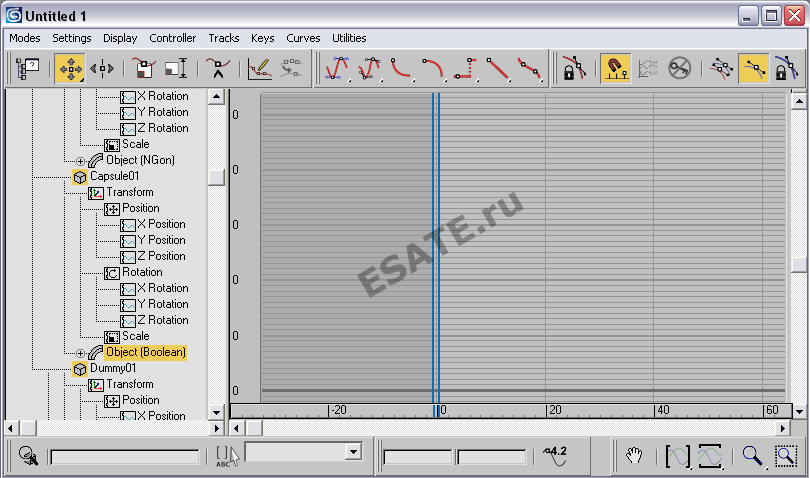Select Capsule01's Y Position track
Viewport: 810px width, 478px height.
pos(161,240)
